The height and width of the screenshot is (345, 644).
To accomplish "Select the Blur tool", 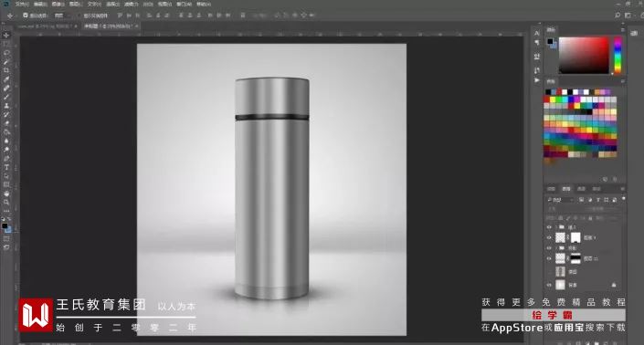I will point(6,141).
